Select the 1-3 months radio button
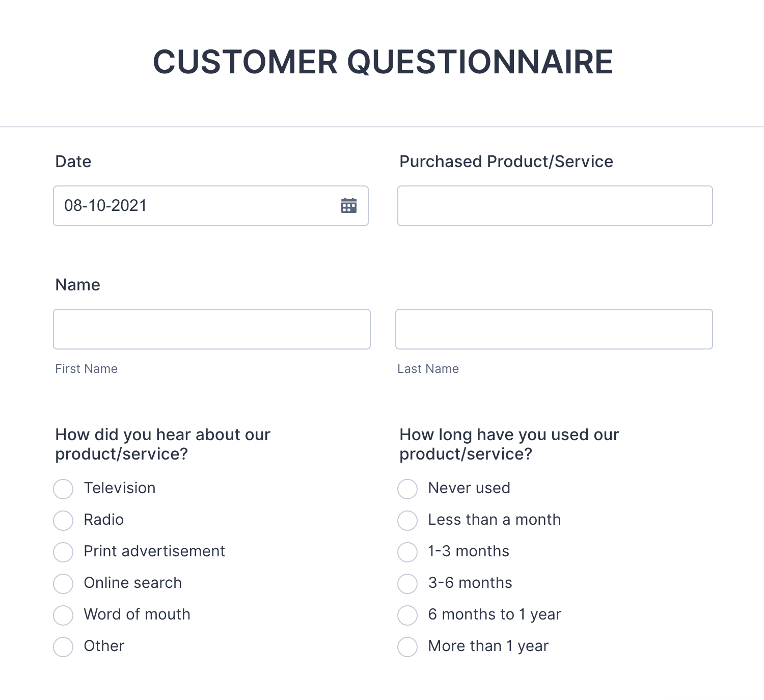Screen dimensions: 764x700 407,552
